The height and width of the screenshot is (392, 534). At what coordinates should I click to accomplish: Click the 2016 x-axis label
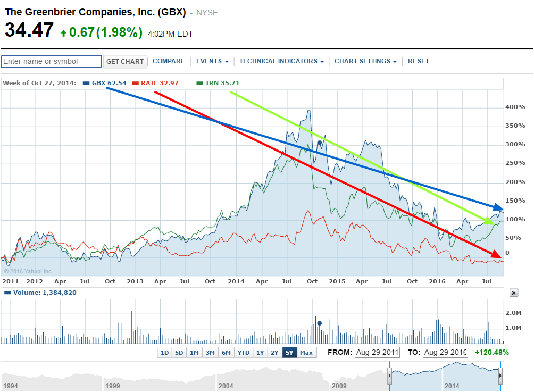tap(437, 281)
